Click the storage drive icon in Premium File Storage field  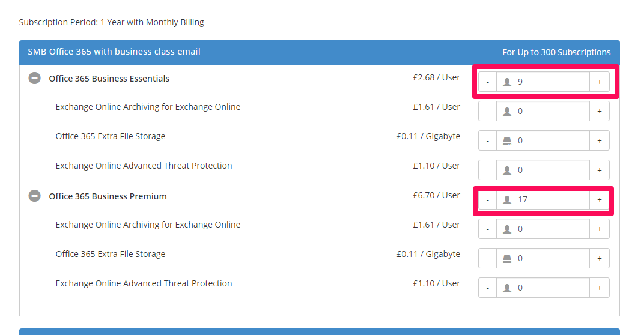[x=507, y=258]
